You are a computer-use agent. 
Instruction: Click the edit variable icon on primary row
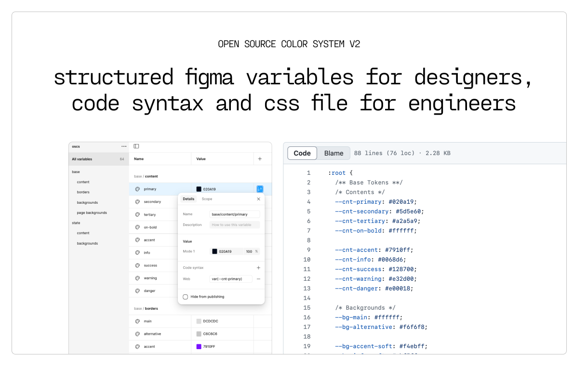[x=260, y=189]
